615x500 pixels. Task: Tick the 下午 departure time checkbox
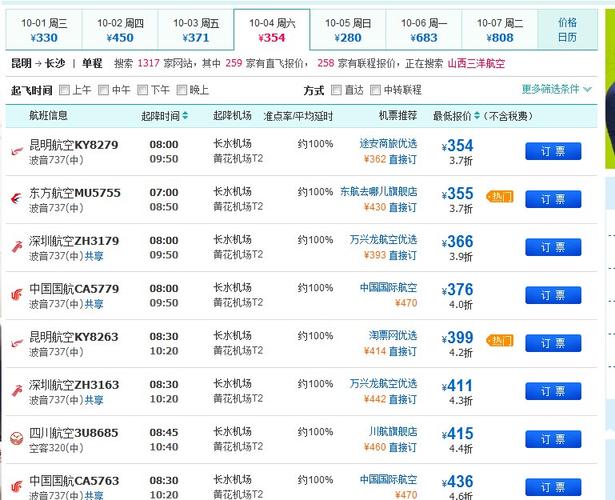142,90
